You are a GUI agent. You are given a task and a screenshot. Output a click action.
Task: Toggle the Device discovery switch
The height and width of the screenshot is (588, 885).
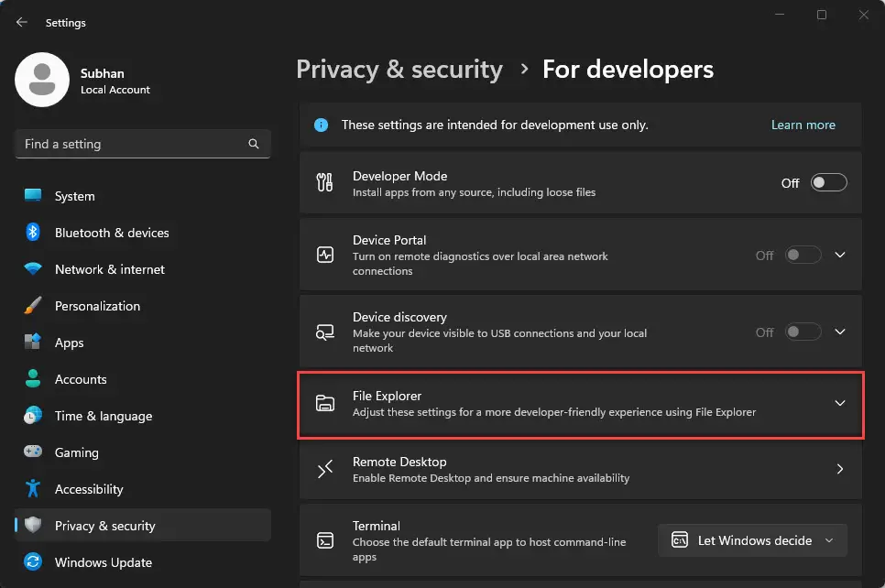coord(803,332)
